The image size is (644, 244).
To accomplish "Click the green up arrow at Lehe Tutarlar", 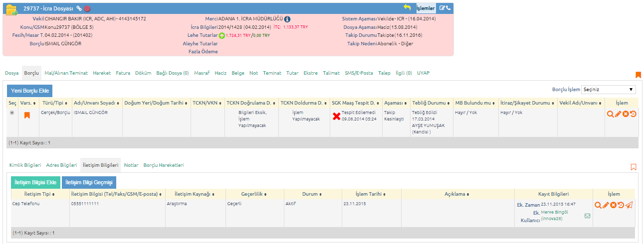I will (222, 36).
